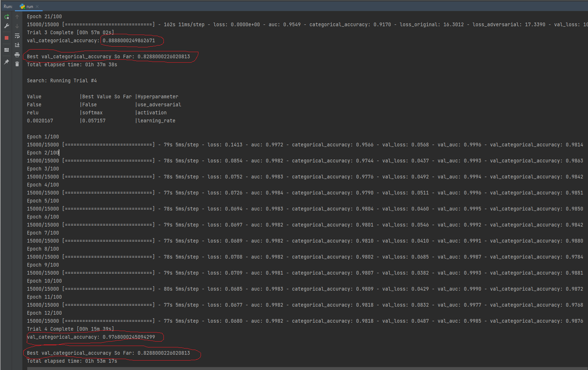The width and height of the screenshot is (588, 370).
Task: Click the circled Best val_categorical_accuracy text
Action: (109, 56)
